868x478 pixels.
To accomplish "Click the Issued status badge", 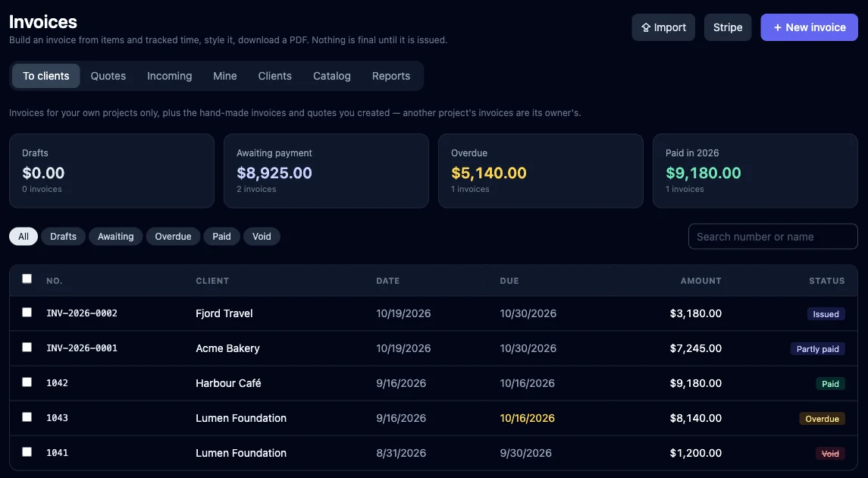I will pyautogui.click(x=826, y=314).
